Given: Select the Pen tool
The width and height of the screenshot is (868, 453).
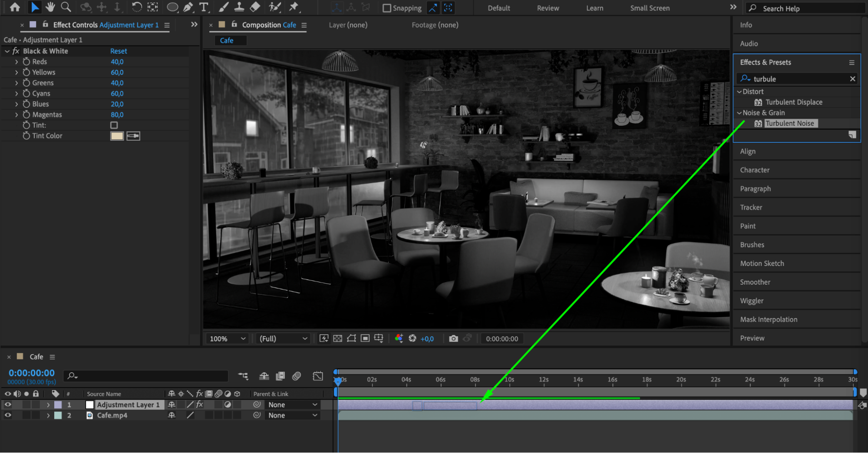Looking at the screenshot, I should (188, 7).
